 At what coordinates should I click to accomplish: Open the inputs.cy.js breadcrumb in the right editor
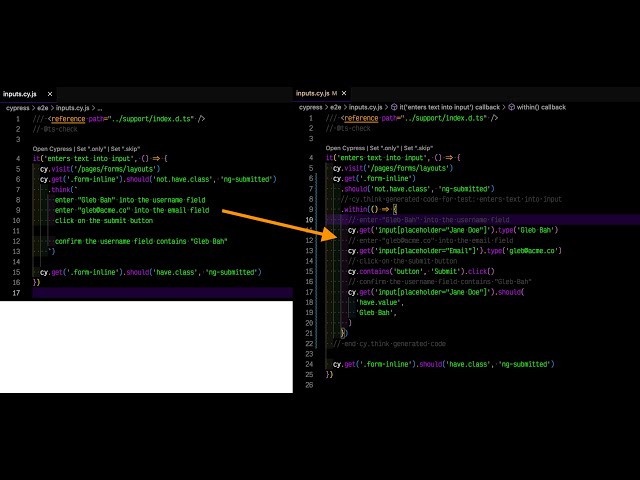click(366, 107)
